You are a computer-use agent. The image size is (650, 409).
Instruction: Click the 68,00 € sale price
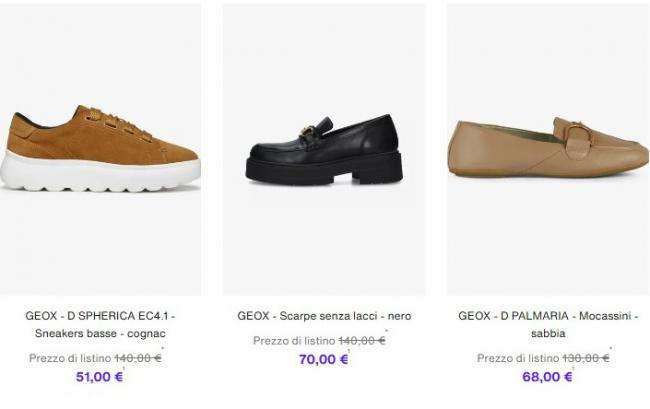pos(547,377)
